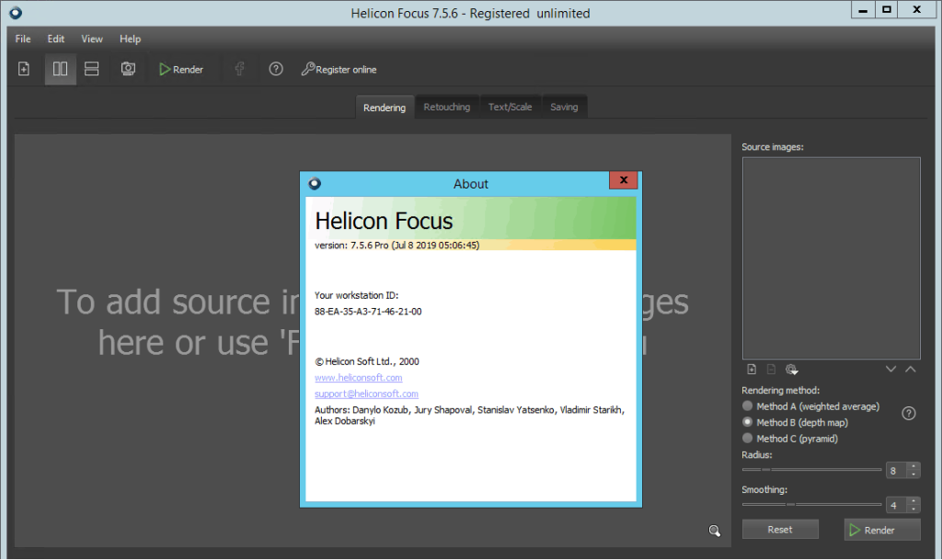Image resolution: width=942 pixels, height=560 pixels.
Task: Select Method A (weighted average)
Action: point(811,406)
